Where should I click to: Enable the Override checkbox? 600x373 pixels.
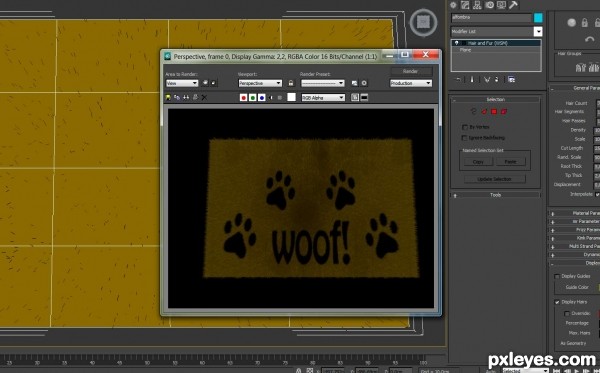pos(567,313)
